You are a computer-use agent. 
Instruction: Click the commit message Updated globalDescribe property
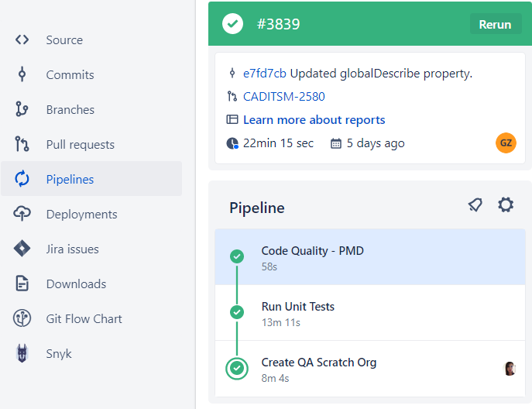381,74
